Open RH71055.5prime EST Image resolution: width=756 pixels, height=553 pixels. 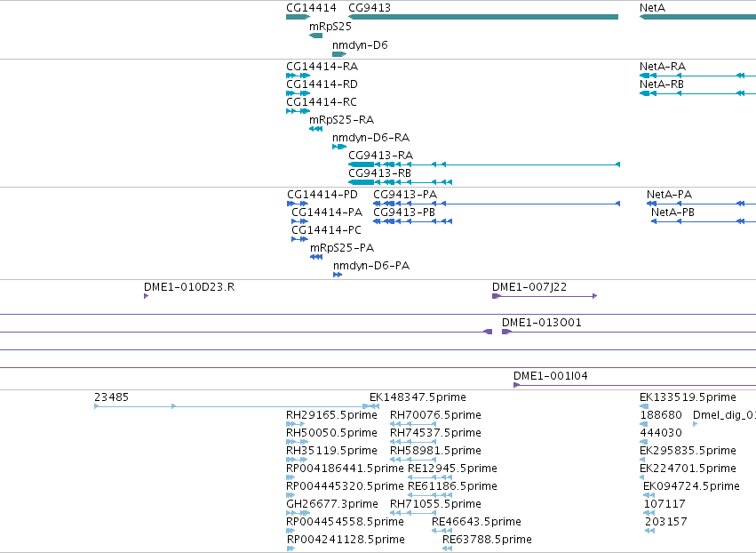tap(435, 504)
